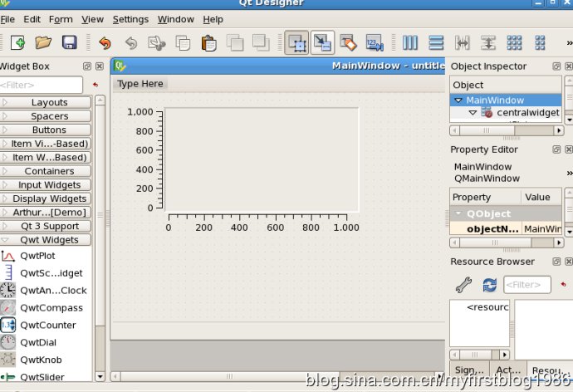Open the View menu

click(x=92, y=19)
